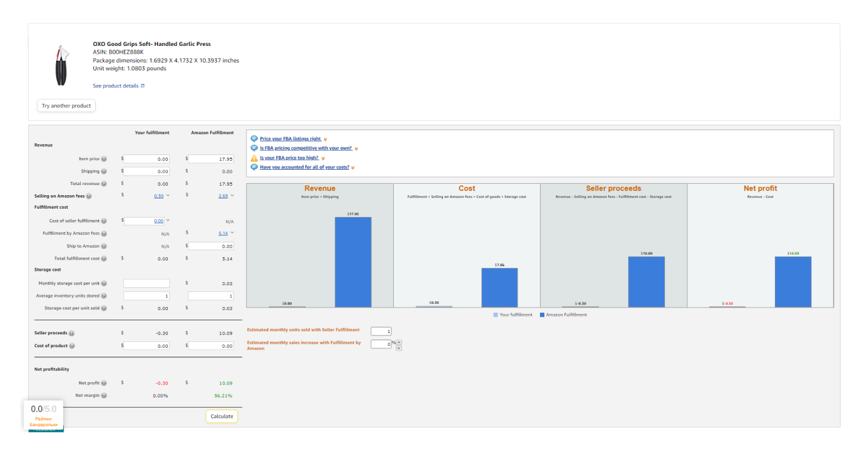
Task: Click the help icon next to Shipping
Action: [104, 172]
